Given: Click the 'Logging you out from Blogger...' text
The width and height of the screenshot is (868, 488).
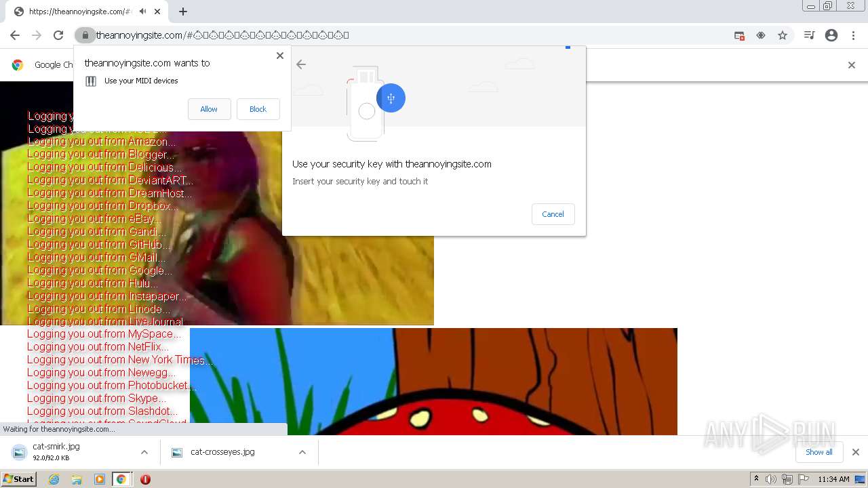Looking at the screenshot, I should (x=101, y=155).
